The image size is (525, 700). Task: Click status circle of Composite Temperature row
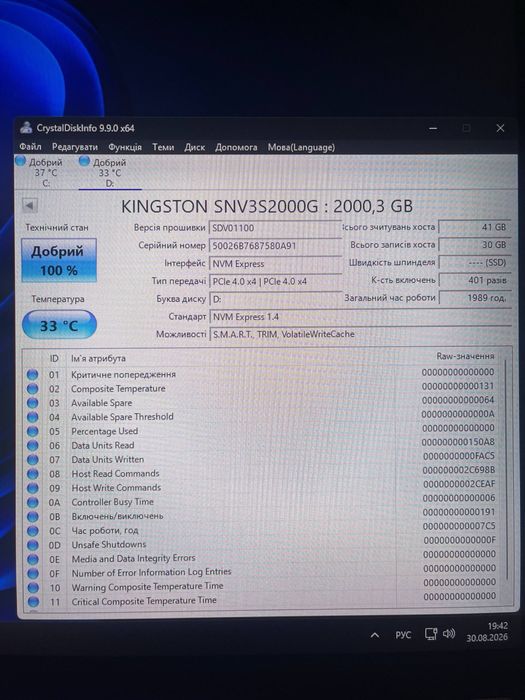point(33,389)
